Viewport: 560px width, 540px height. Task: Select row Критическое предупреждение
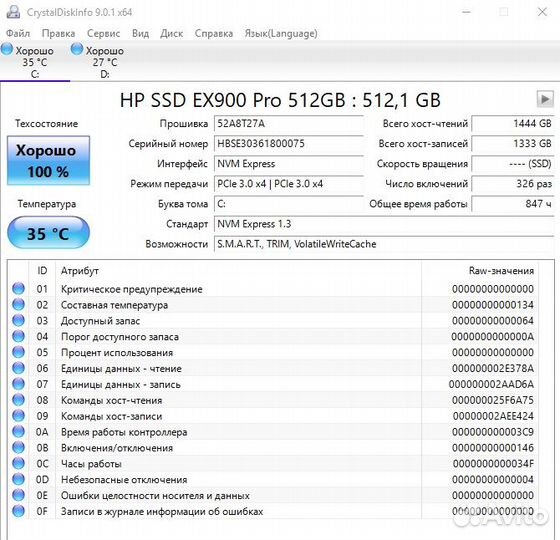click(x=273, y=289)
